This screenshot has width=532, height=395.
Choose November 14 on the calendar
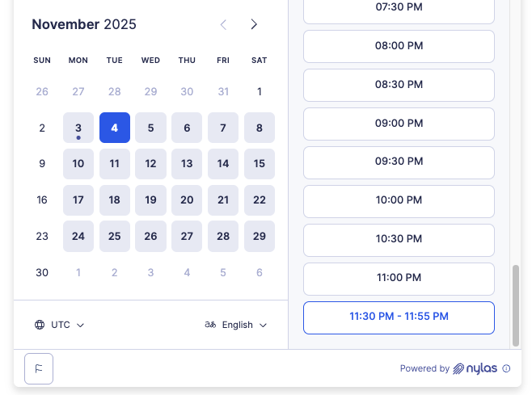pyautogui.click(x=223, y=164)
